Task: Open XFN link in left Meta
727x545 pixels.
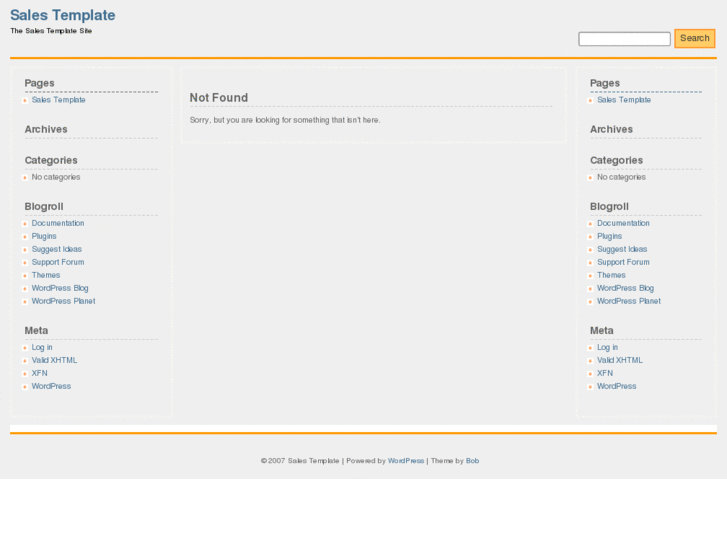Action: pyautogui.click(x=39, y=373)
